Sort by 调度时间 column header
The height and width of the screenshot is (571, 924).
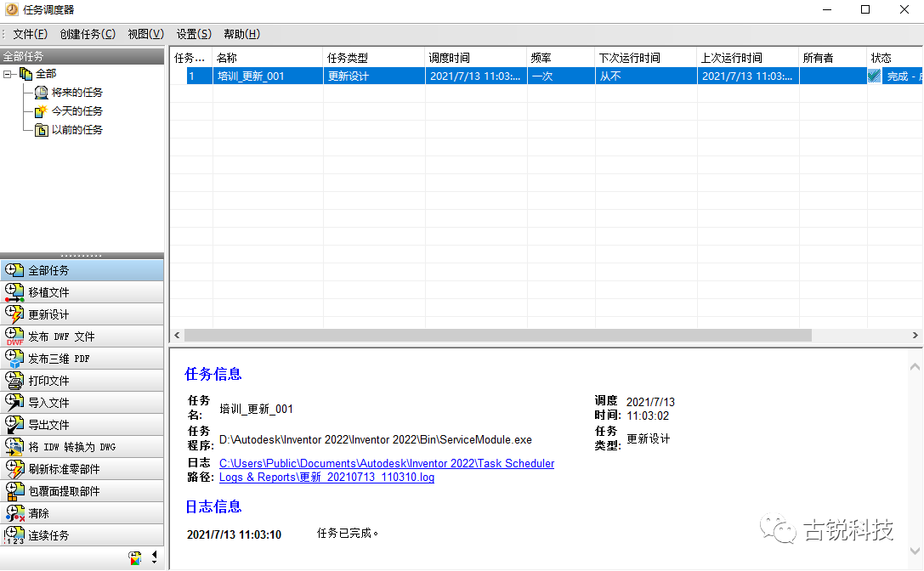tap(476, 58)
